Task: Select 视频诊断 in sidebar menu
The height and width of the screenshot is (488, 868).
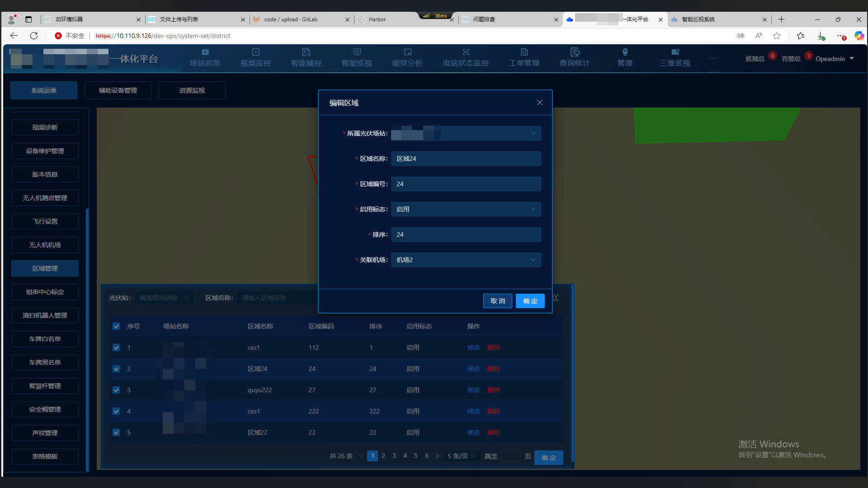Action: (x=45, y=127)
